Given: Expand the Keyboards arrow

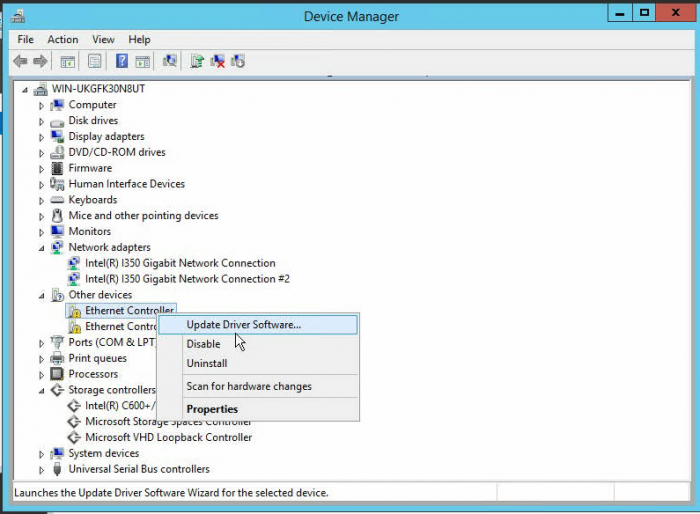Looking at the screenshot, I should point(41,201).
